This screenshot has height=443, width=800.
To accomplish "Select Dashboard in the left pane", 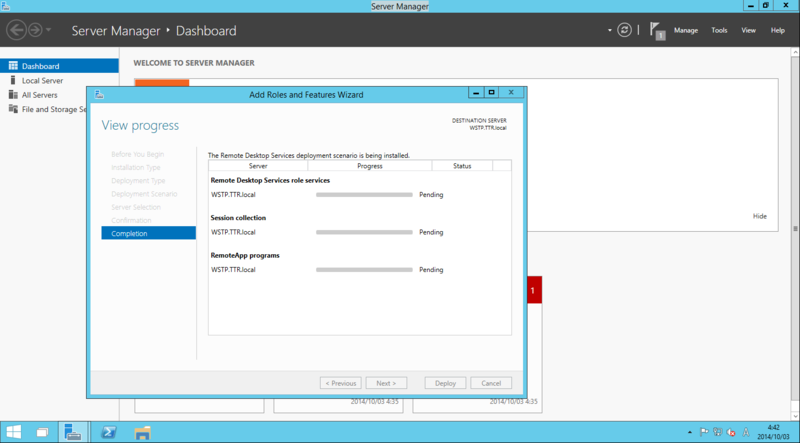I will pyautogui.click(x=59, y=66).
